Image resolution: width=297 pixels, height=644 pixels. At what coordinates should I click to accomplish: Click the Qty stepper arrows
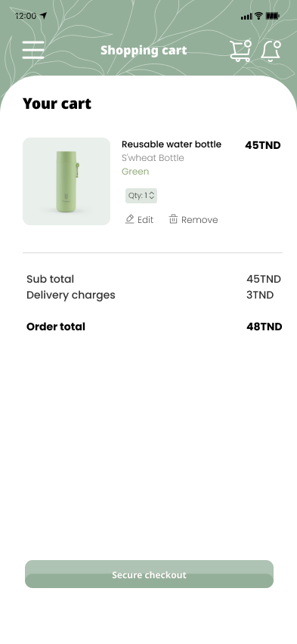click(152, 196)
